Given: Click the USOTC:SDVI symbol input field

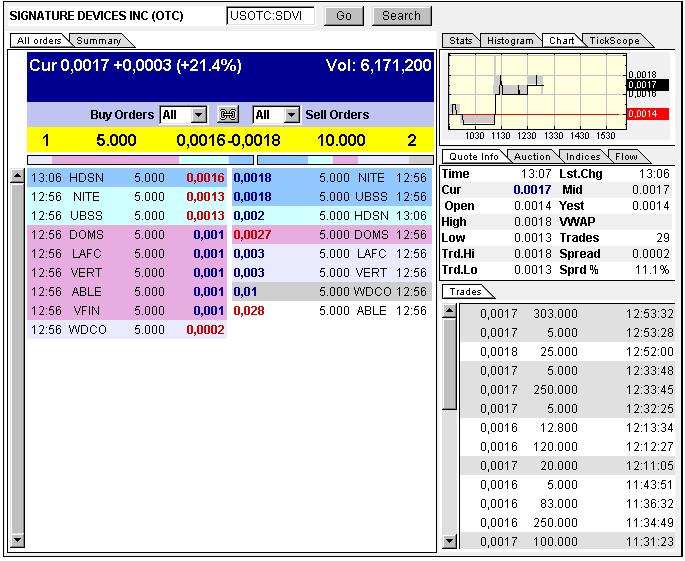Looking at the screenshot, I should [x=270, y=16].
